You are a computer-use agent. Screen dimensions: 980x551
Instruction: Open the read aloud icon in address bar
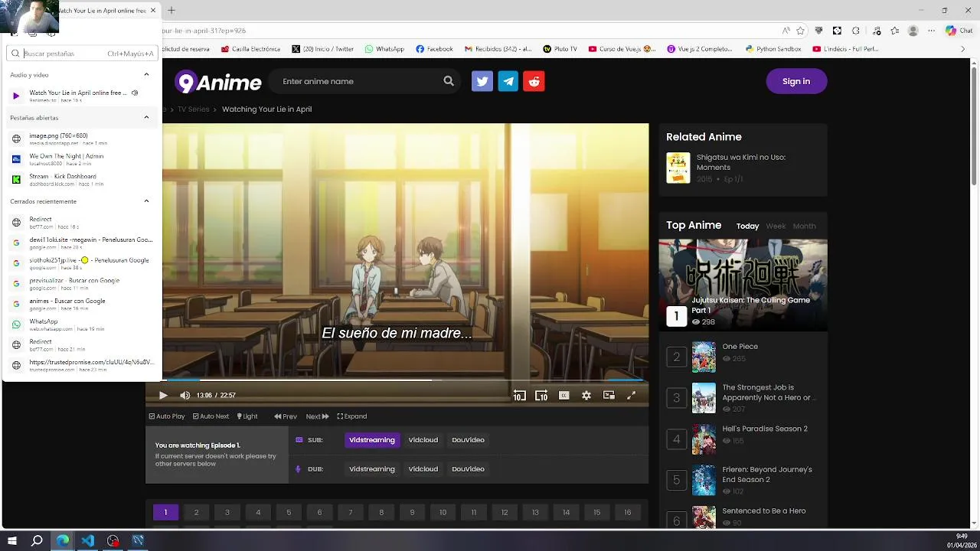(x=786, y=31)
